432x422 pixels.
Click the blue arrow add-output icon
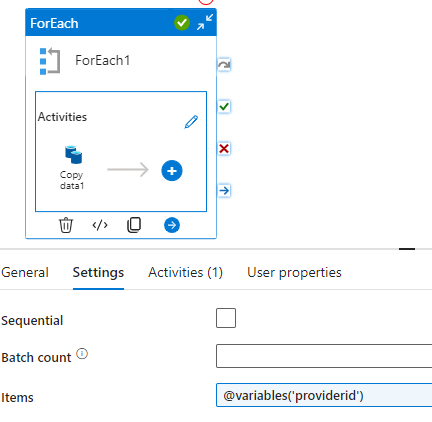(172, 225)
